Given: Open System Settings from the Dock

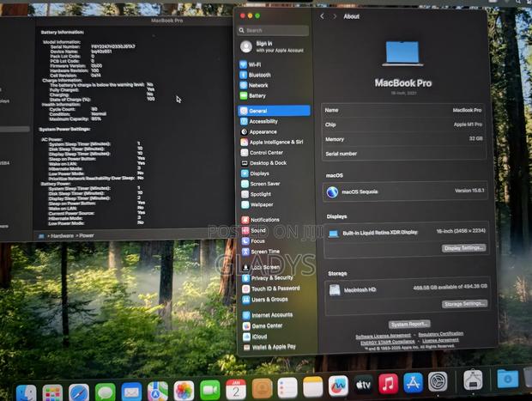Looking at the screenshot, I should (x=438, y=381).
